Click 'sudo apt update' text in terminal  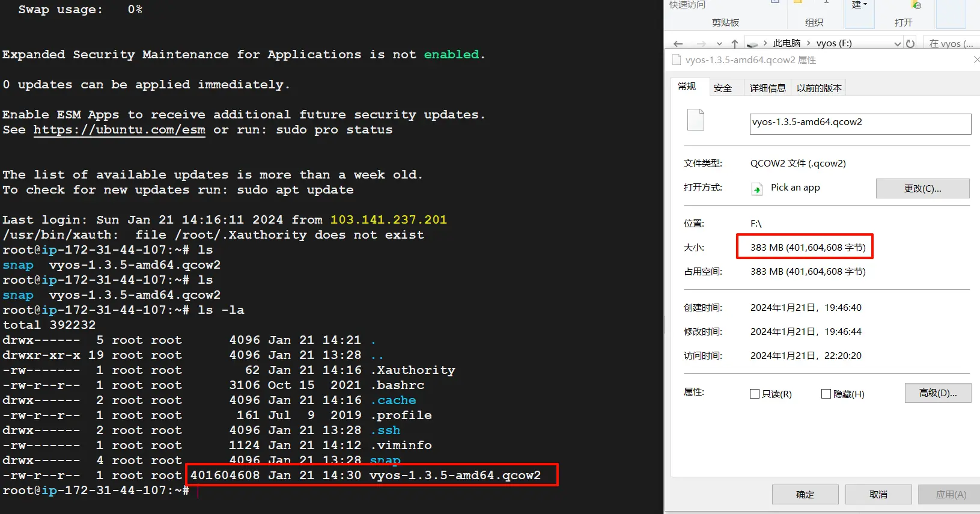(295, 190)
